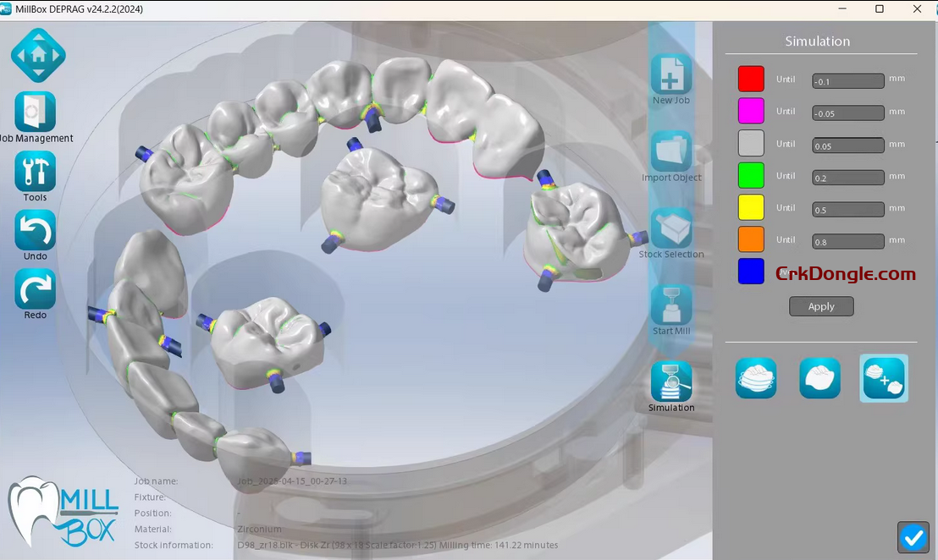This screenshot has height=560, width=938.
Task: Click the -0.1 mm value field
Action: pos(847,80)
